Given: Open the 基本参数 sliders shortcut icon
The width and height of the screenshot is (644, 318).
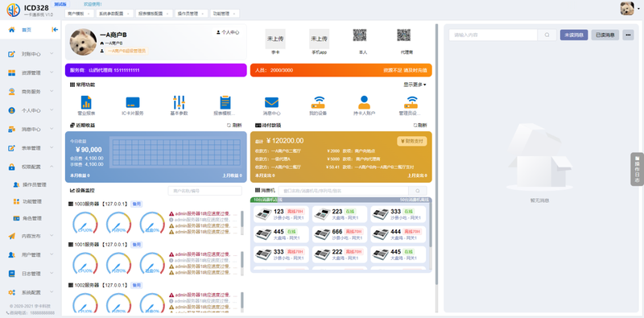Looking at the screenshot, I should tap(179, 102).
